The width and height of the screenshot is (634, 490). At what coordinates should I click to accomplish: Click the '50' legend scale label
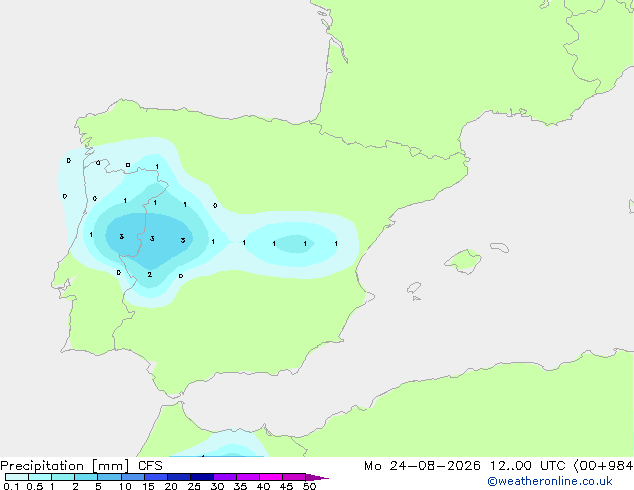(309, 486)
